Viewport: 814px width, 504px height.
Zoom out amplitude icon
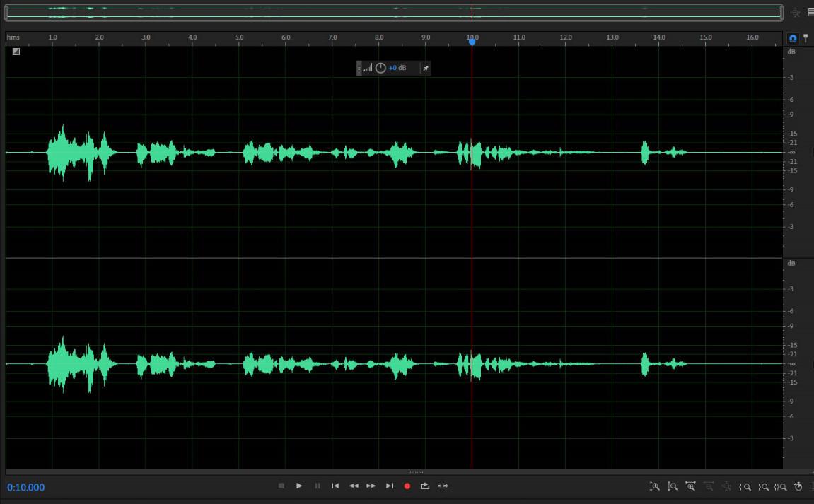point(673,486)
